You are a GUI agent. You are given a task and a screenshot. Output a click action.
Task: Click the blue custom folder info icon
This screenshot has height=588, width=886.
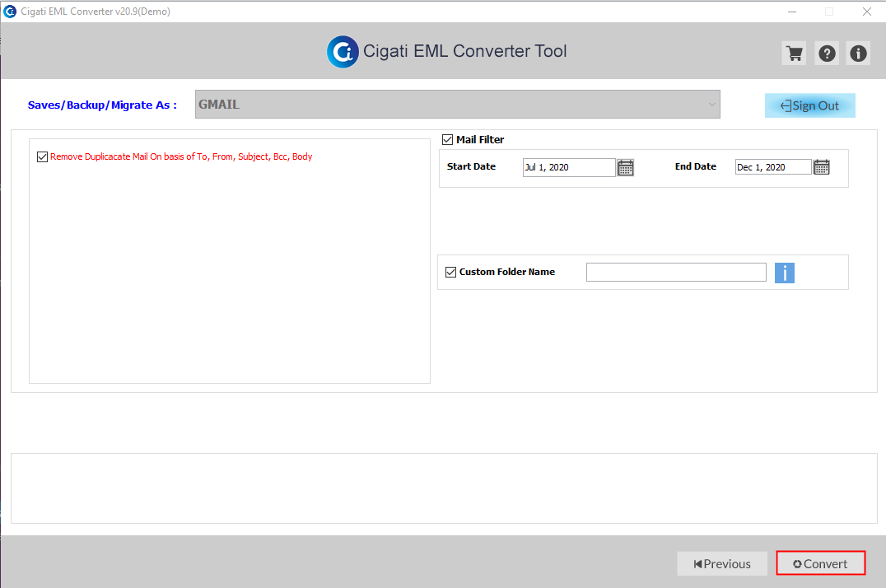pyautogui.click(x=784, y=273)
